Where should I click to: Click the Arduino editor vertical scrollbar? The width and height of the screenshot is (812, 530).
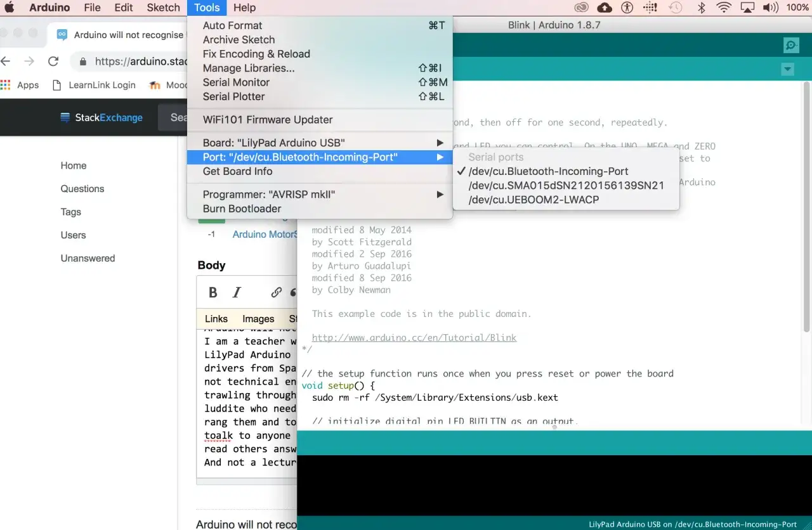(807, 207)
